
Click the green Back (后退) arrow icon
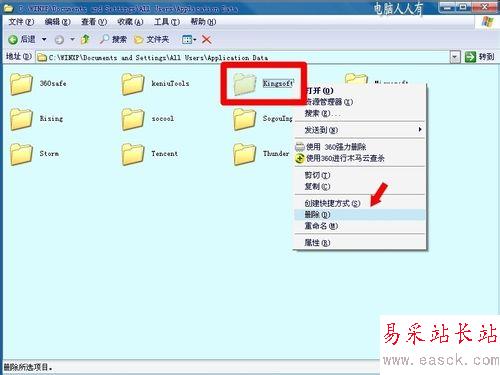(x=13, y=40)
